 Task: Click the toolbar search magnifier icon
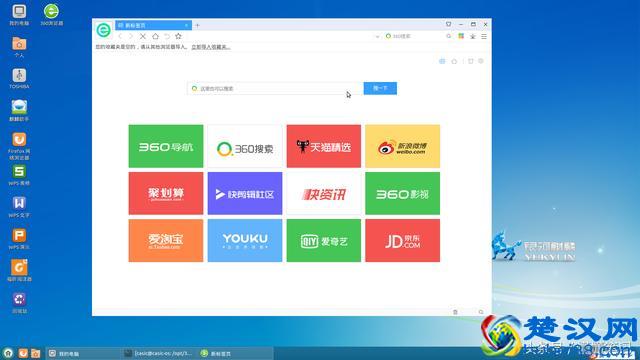tap(449, 36)
